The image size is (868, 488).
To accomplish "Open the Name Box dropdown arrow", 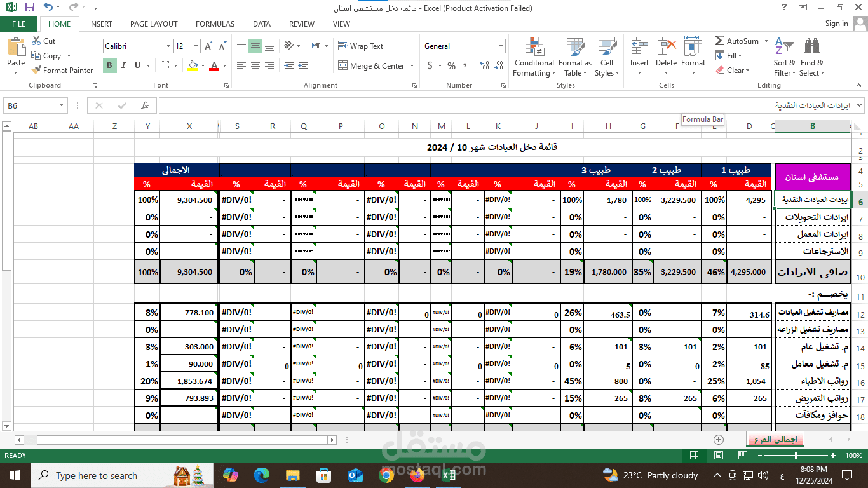I will tap(62, 105).
